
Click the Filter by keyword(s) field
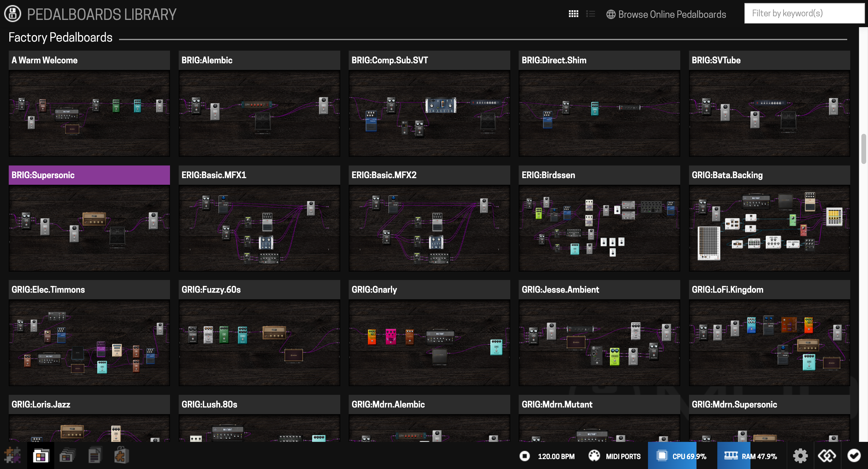click(804, 14)
